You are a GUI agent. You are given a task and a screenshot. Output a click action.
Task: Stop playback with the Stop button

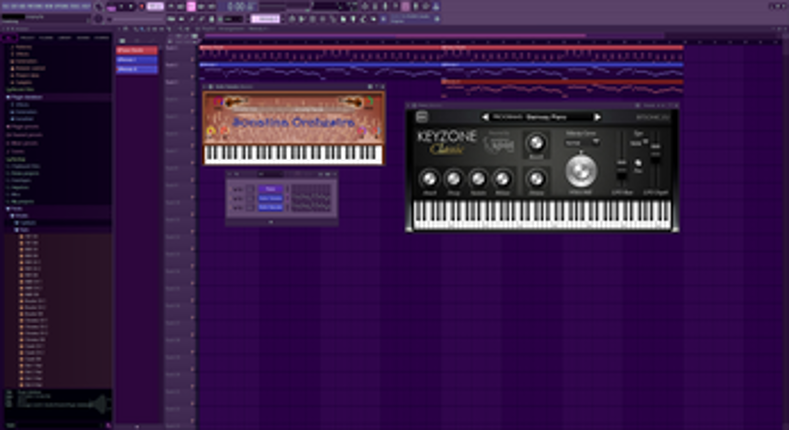(x=131, y=7)
